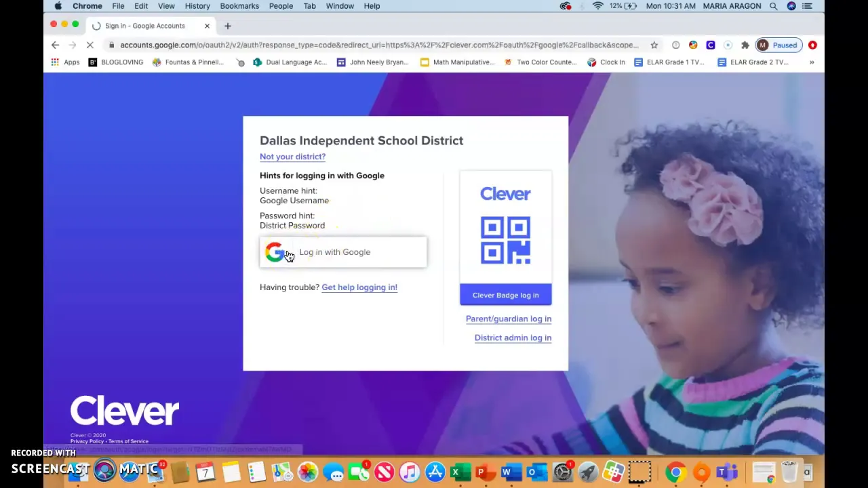
Task: Open Trash in the Dock
Action: (789, 472)
